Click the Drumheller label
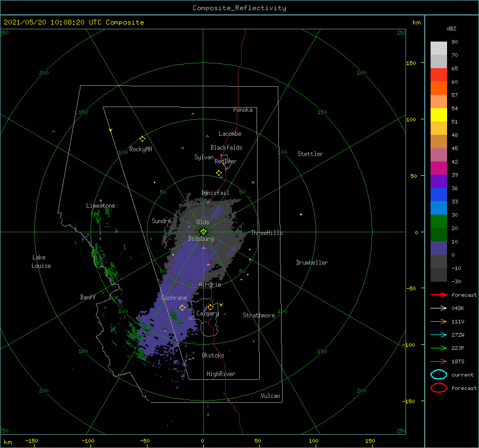479x448 pixels. [312, 263]
